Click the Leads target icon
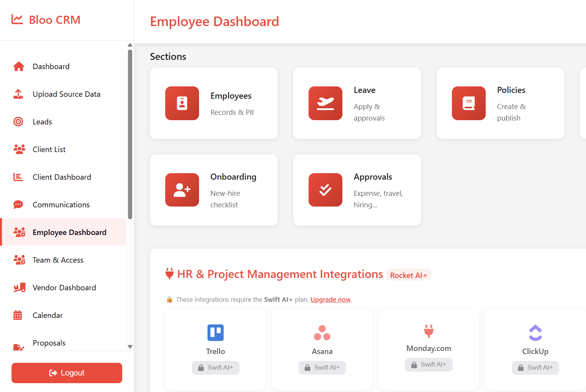The image size is (586, 392). point(18,122)
